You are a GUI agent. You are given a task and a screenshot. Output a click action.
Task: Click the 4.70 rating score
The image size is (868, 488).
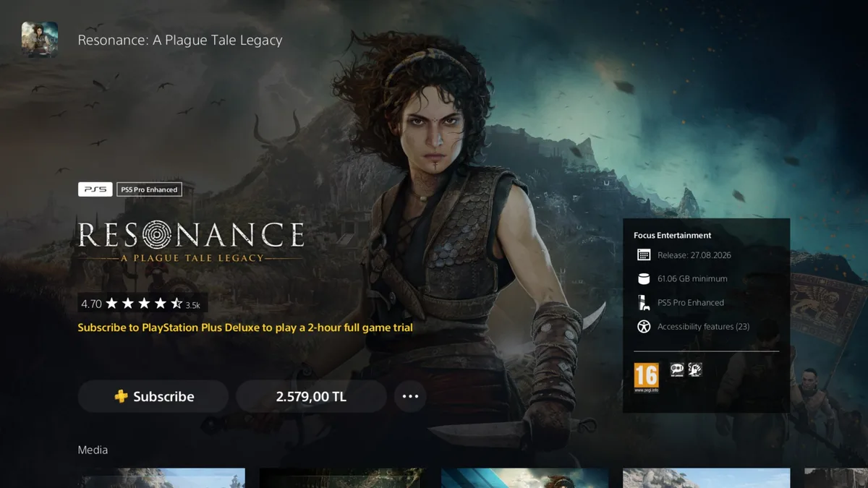[x=91, y=304]
